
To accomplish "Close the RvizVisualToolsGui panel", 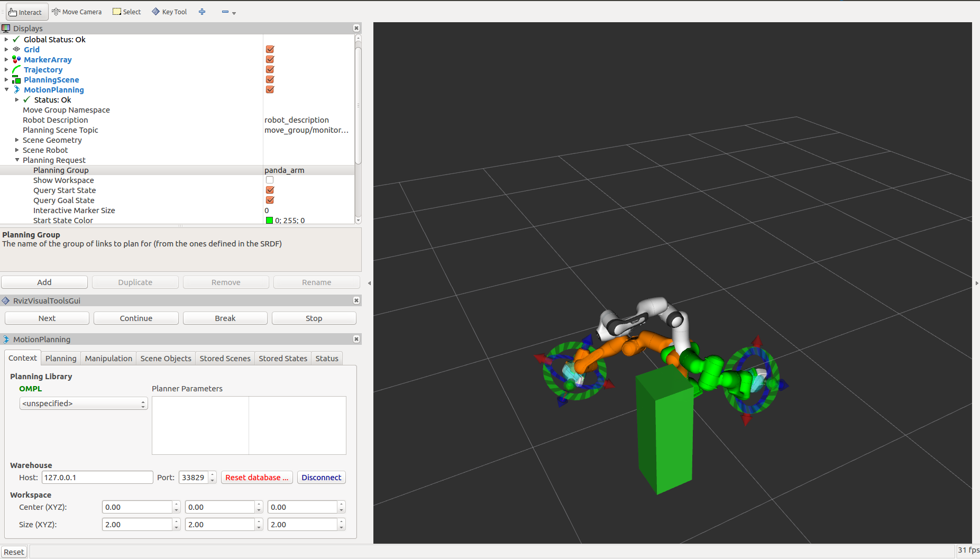I will [x=356, y=300].
